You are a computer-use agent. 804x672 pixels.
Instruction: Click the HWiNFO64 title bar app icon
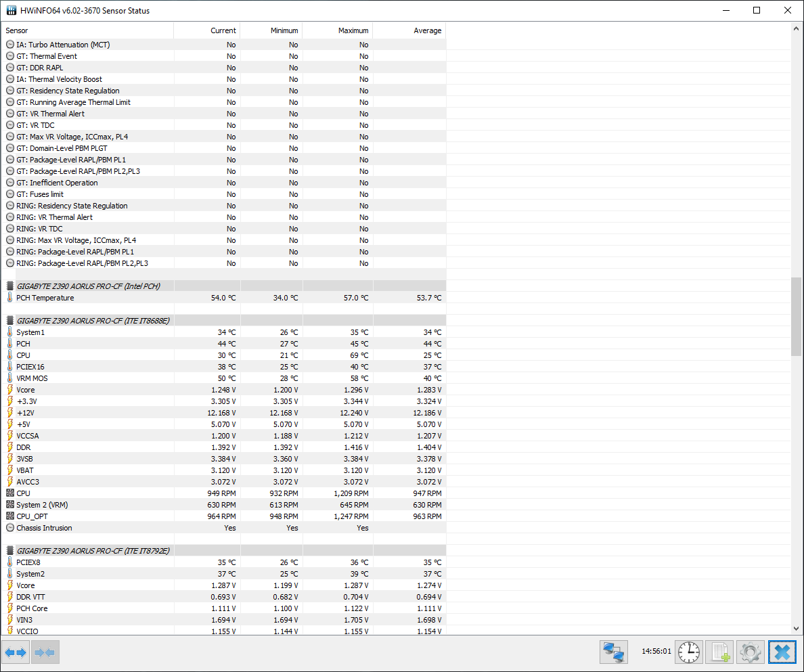(x=11, y=10)
